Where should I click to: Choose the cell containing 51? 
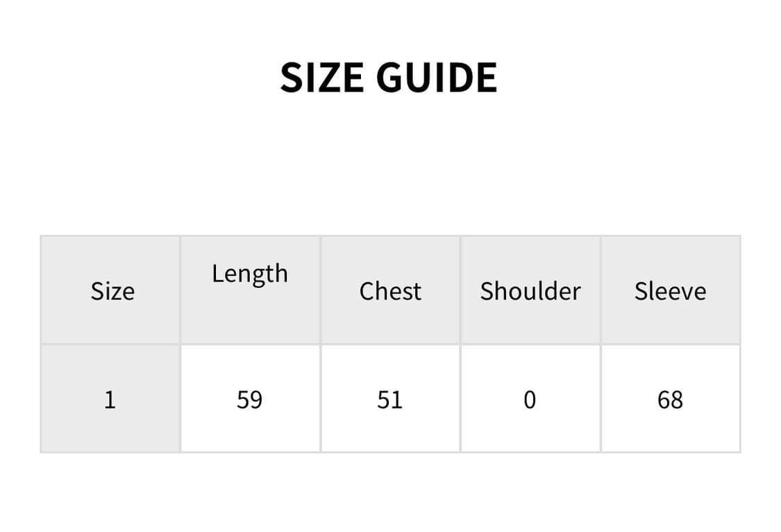(390, 400)
